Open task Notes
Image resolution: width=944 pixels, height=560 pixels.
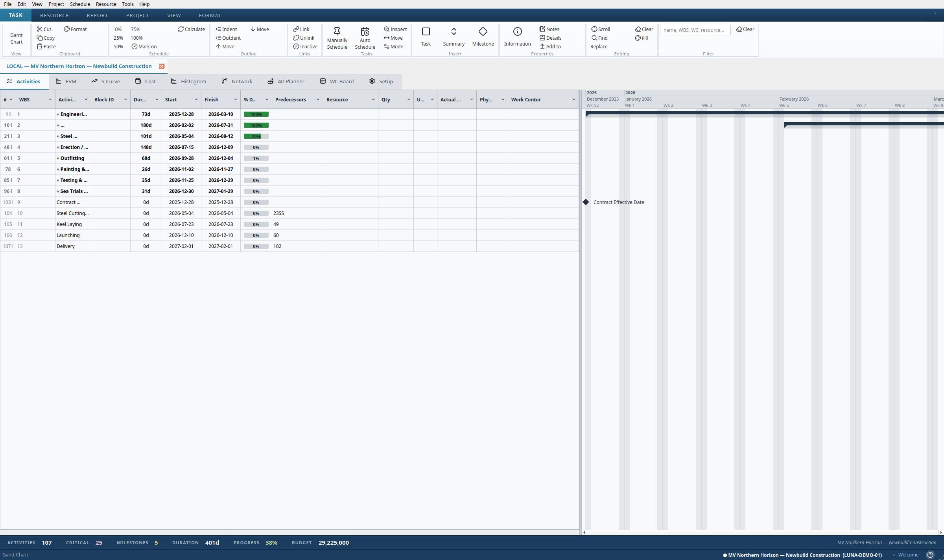point(549,29)
